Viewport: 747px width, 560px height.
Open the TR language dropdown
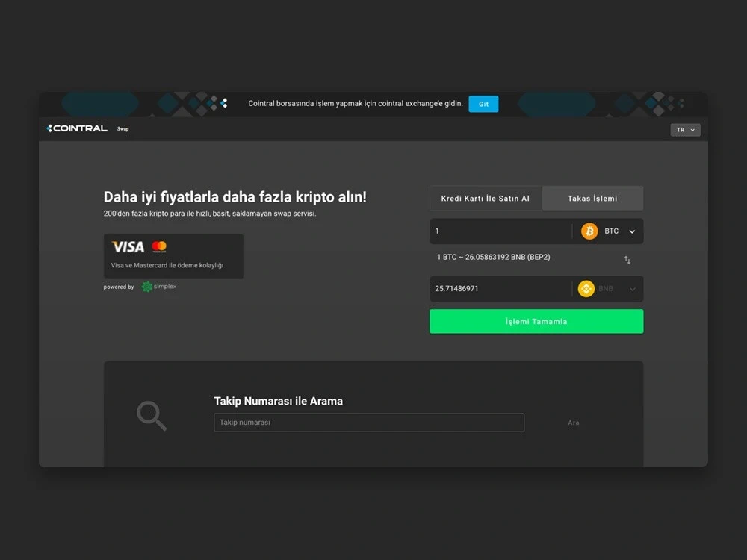[x=685, y=130]
